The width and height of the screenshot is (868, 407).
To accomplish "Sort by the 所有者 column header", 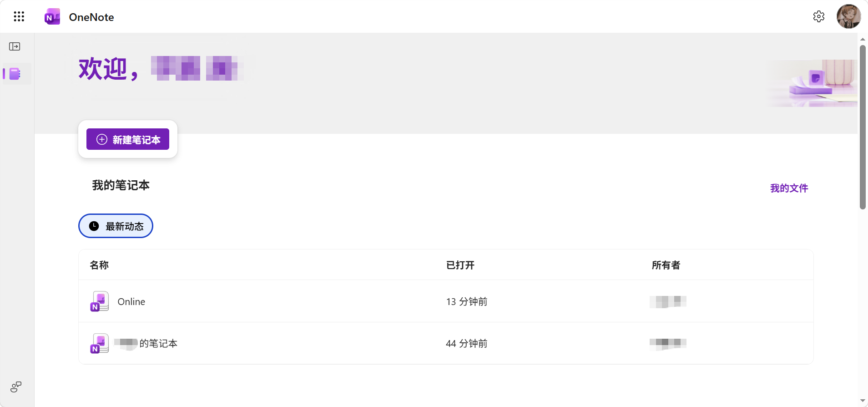I will pos(666,265).
